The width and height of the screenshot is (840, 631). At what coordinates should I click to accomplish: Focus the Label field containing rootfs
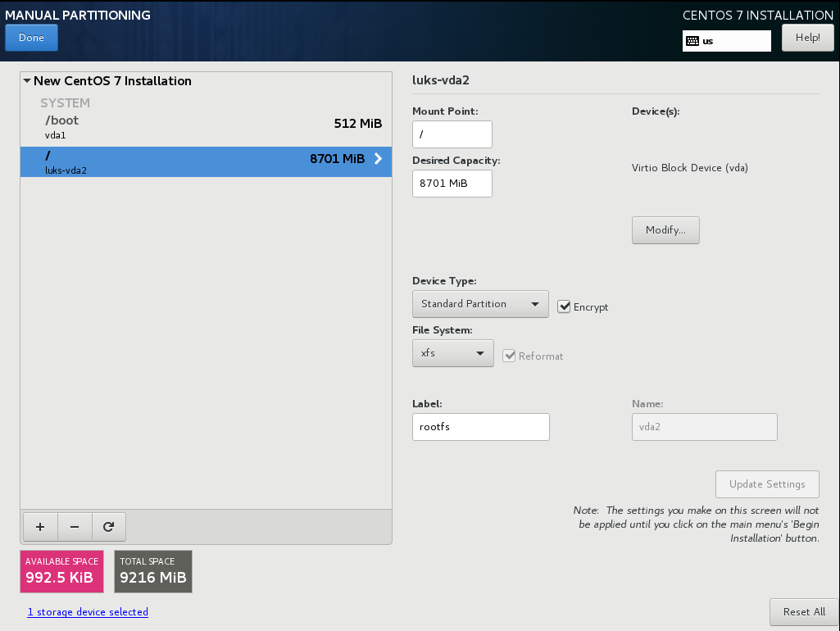[x=480, y=427]
